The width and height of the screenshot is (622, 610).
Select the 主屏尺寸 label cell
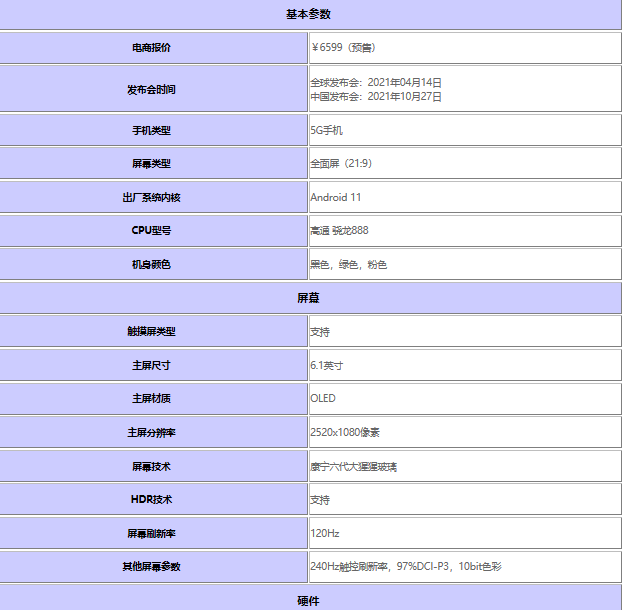coord(152,365)
